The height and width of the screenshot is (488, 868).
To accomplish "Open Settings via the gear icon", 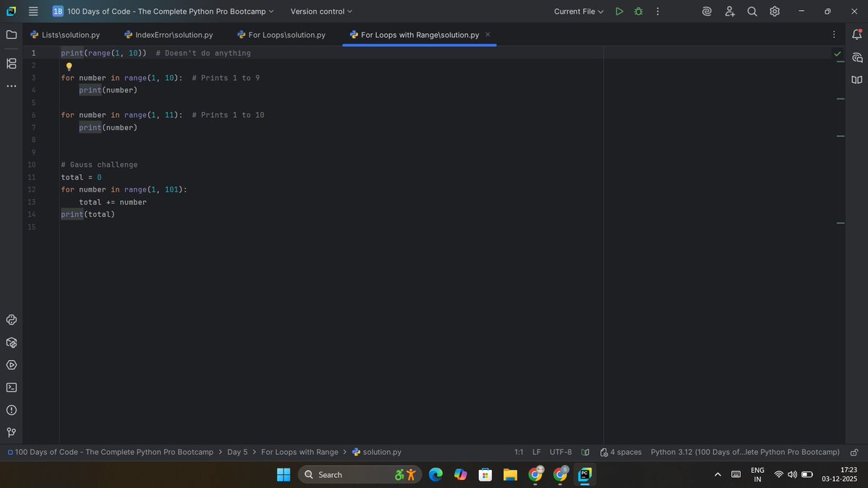I will pyautogui.click(x=774, y=11).
